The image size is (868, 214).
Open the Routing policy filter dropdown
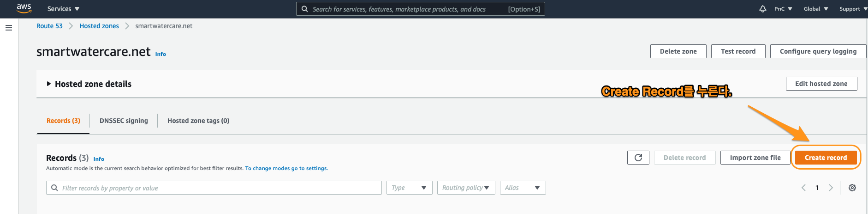click(466, 188)
